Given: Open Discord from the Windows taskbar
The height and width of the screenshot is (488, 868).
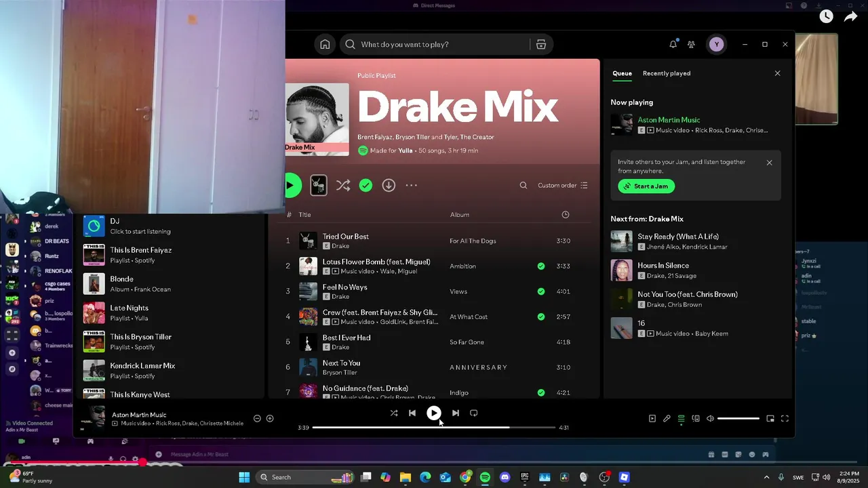Looking at the screenshot, I should [x=505, y=477].
